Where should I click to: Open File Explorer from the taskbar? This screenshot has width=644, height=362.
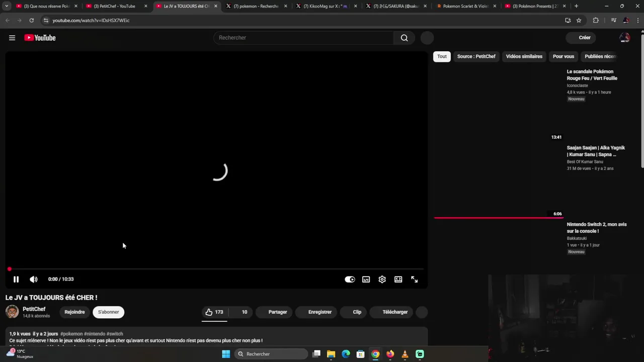pyautogui.click(x=331, y=354)
